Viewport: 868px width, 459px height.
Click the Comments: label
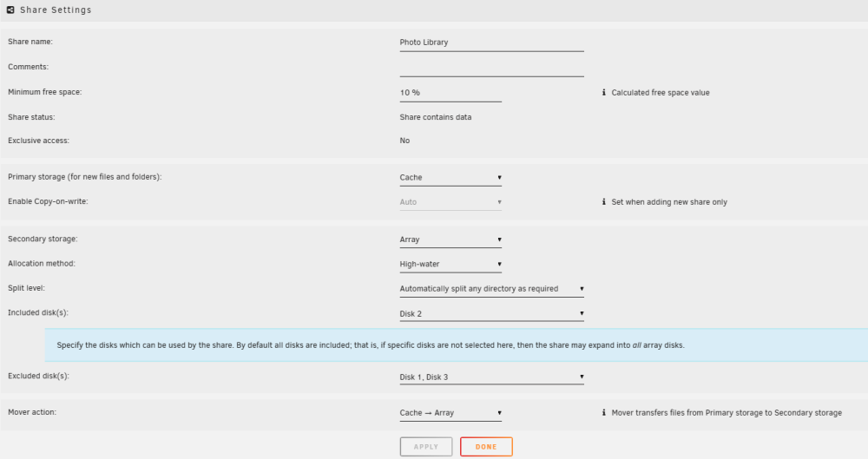tap(29, 67)
